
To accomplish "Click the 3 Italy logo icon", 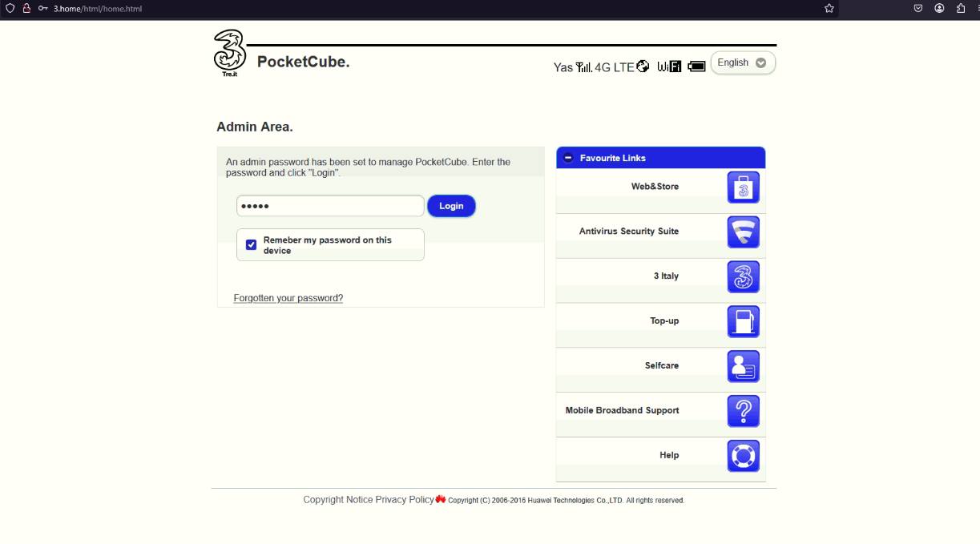I will (743, 277).
